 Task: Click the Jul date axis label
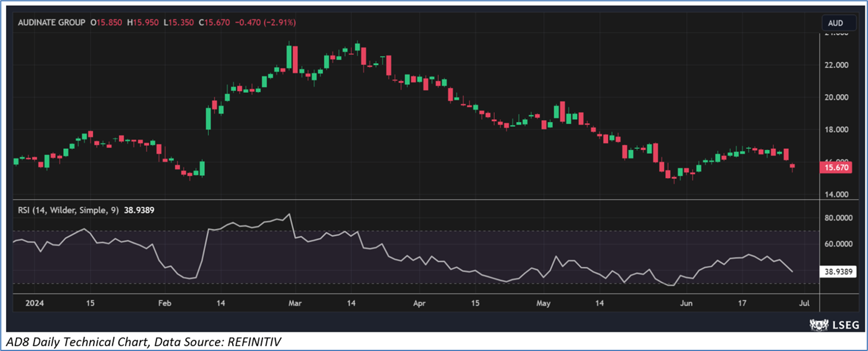tap(804, 303)
